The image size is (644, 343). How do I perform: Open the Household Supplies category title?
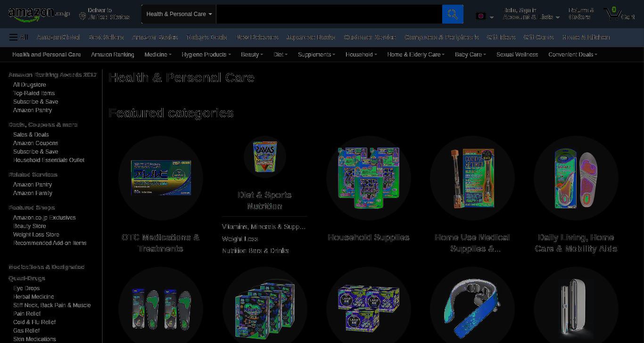(x=368, y=237)
